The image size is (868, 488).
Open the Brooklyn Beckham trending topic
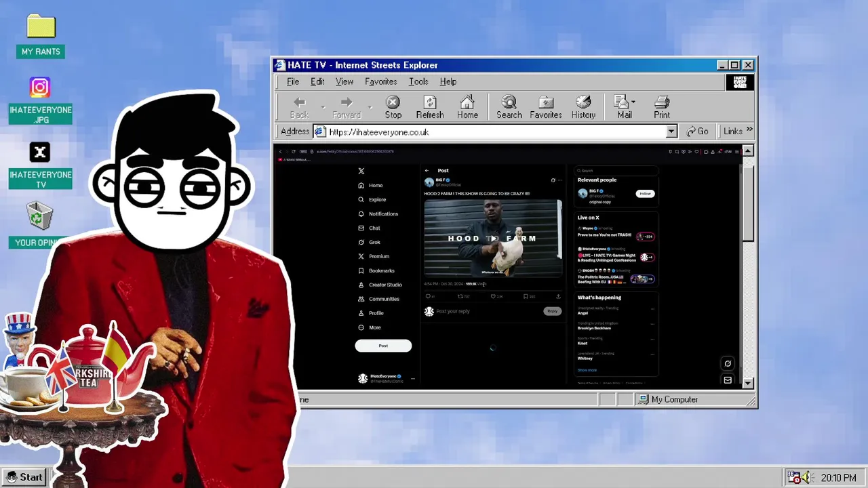pyautogui.click(x=594, y=328)
